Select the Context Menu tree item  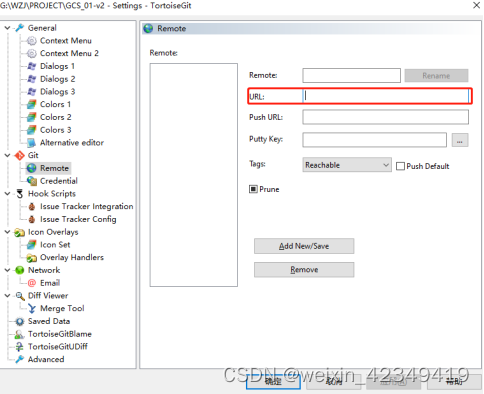pos(66,41)
